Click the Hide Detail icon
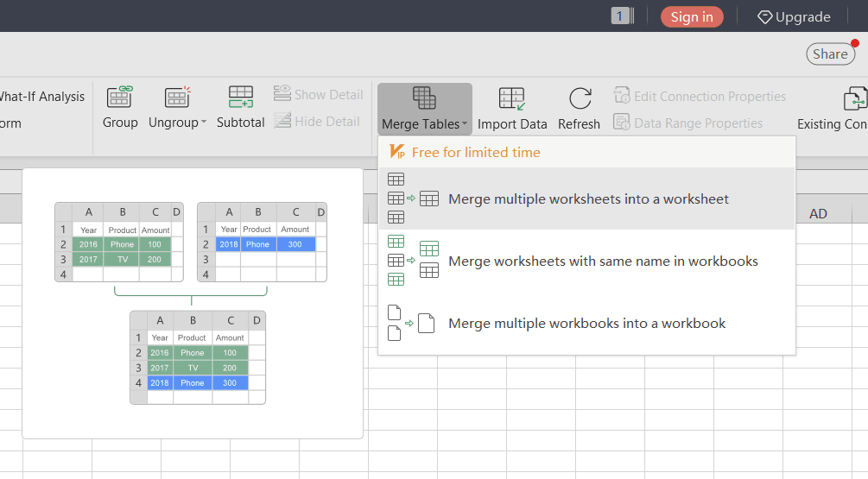The height and width of the screenshot is (479, 868). 282,121
